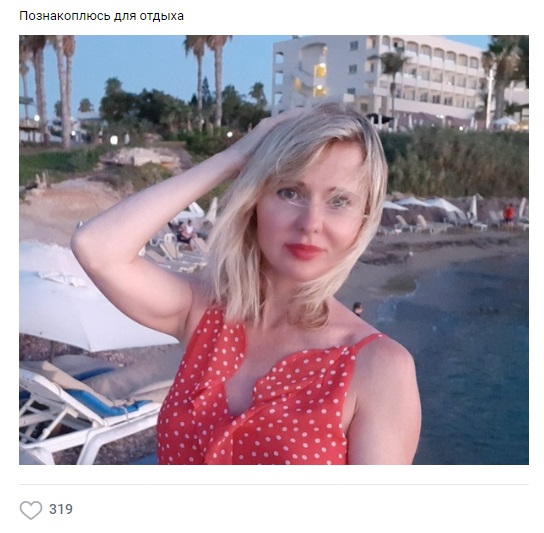
Task: Click the swimmer's head in the water
Action: pos(357,308)
